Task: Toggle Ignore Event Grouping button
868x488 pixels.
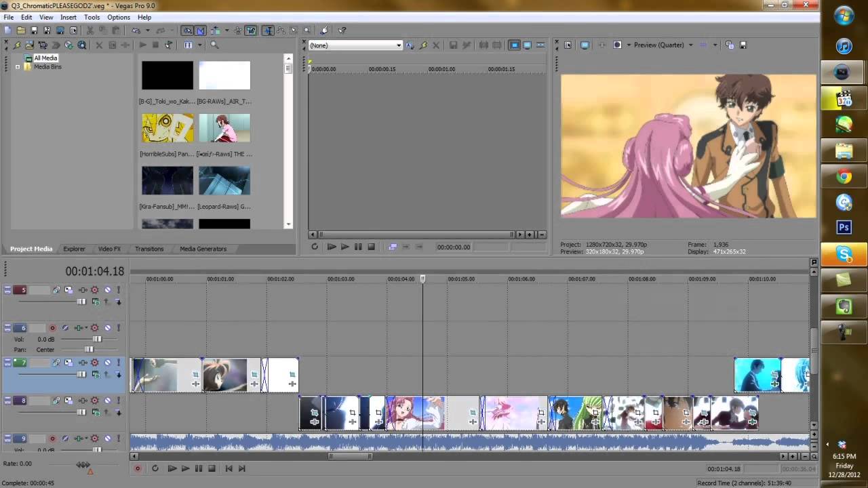Action: 251,30
